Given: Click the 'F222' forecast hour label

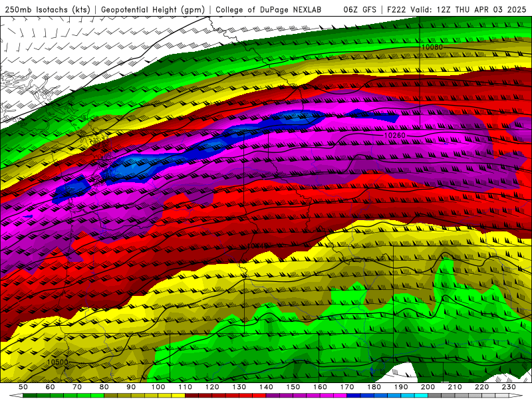Looking at the screenshot, I should (396, 9).
